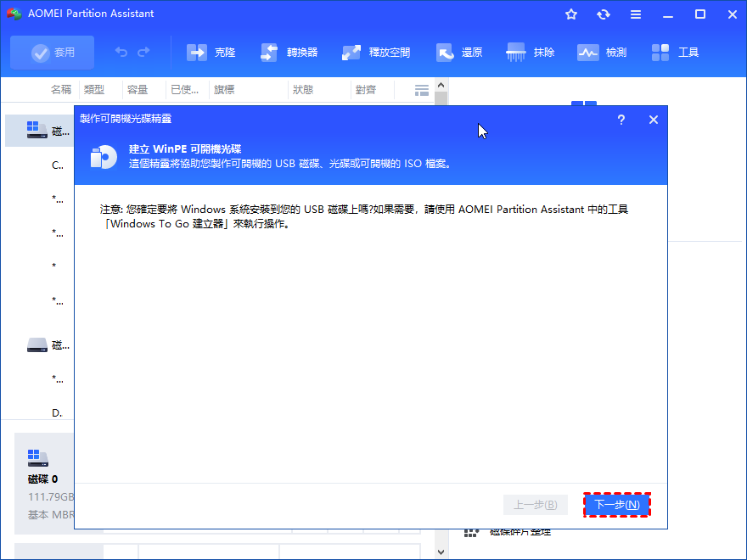
Task: Select the second disk row with grey icon
Action: tap(40, 344)
